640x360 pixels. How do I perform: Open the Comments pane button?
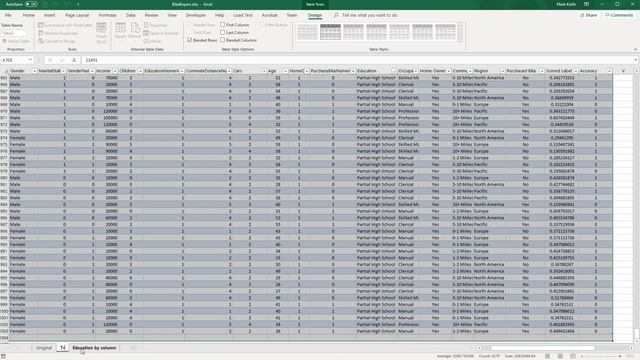(619, 15)
